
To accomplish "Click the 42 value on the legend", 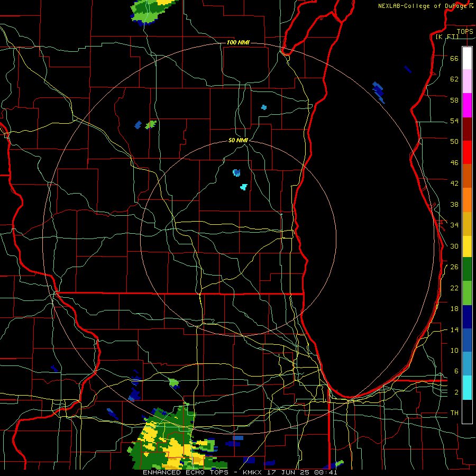I will [454, 183].
